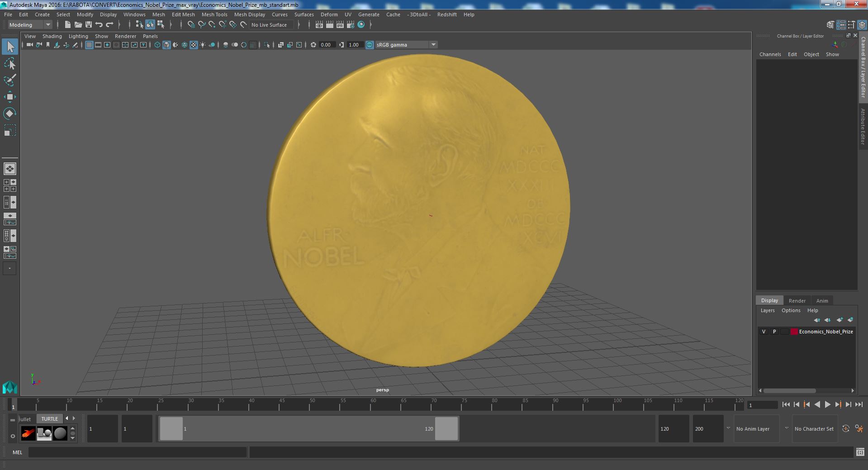
Task: Toggle film gate display
Action: [x=98, y=45]
